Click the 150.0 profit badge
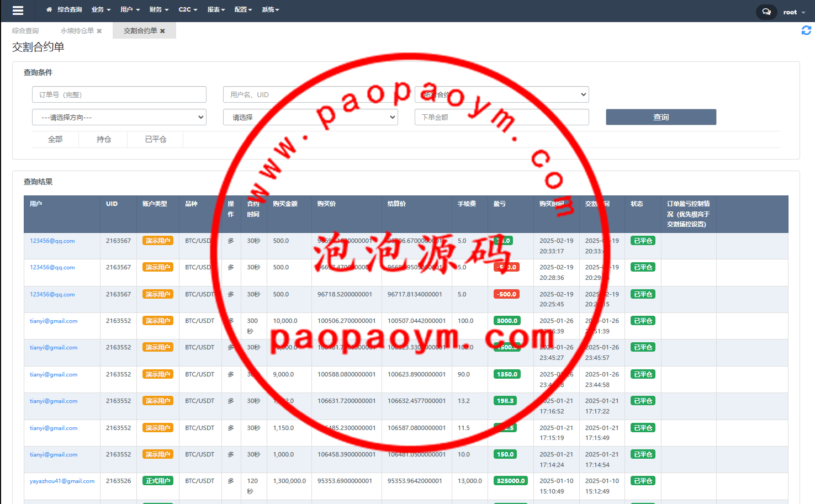Viewport: 815px width, 504px height. tap(505, 454)
